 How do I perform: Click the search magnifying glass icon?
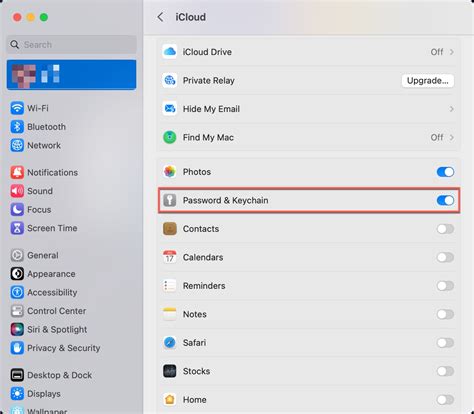click(x=14, y=44)
